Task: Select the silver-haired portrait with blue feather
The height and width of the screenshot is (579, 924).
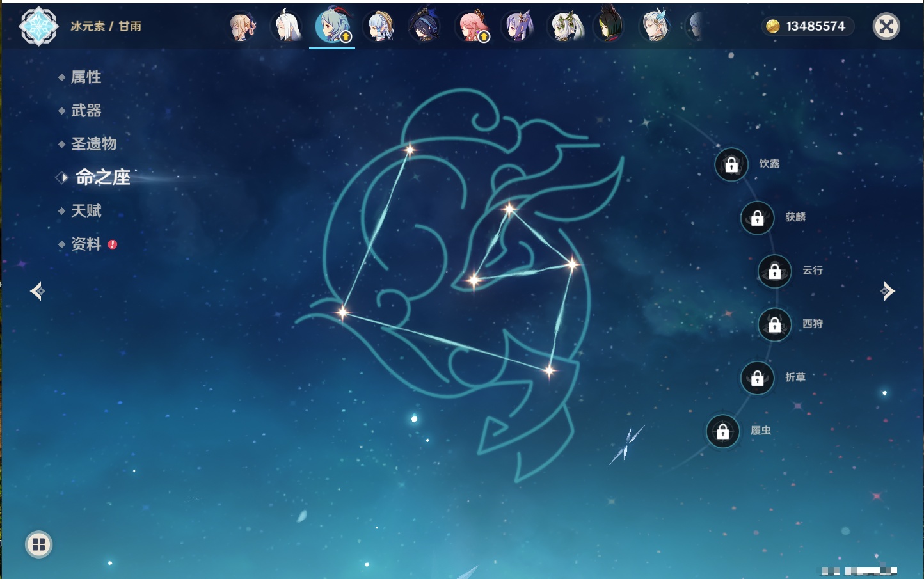Action: (655, 26)
